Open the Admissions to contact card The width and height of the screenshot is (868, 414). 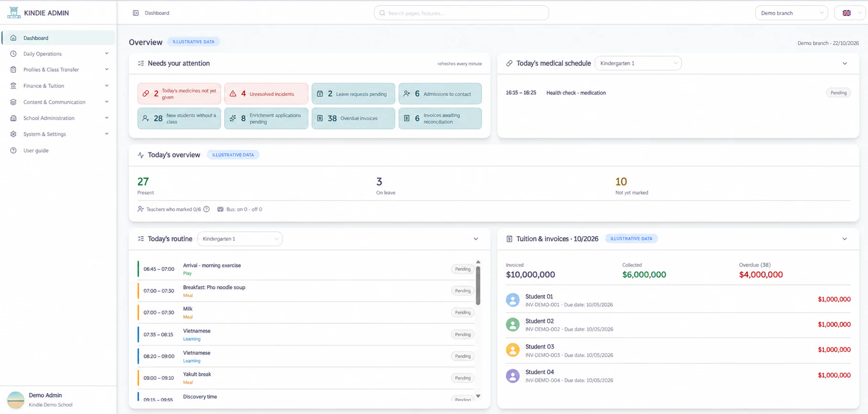tap(440, 94)
